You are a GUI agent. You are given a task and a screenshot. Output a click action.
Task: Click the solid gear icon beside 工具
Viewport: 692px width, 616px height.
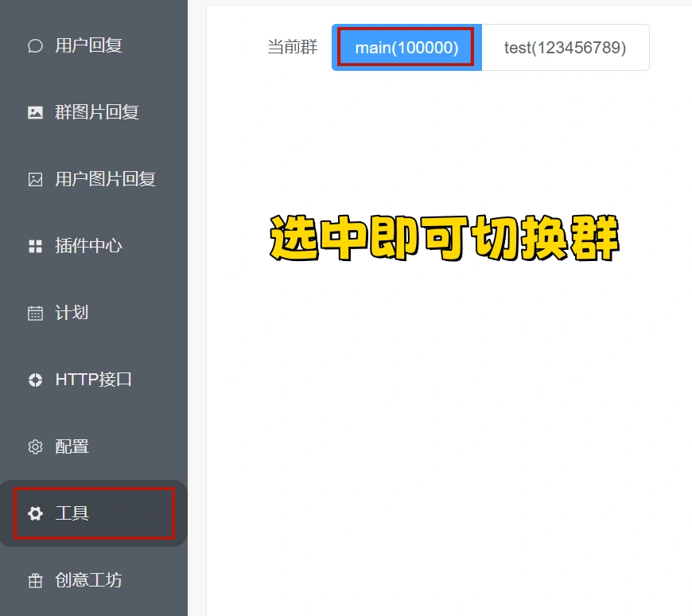pyautogui.click(x=35, y=513)
